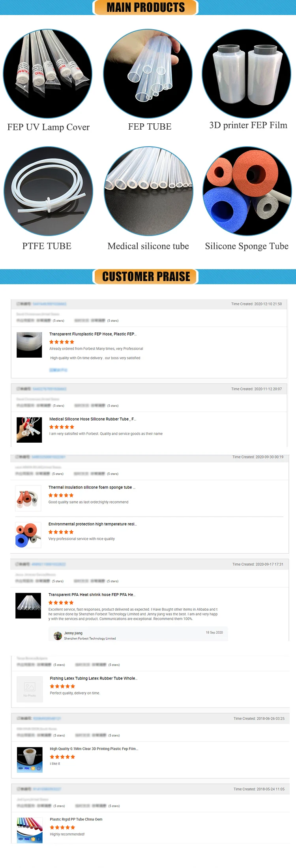296x868 pixels.
Task: Click the 3D Printing Fep Film review thumbnail
Action: 30,759
